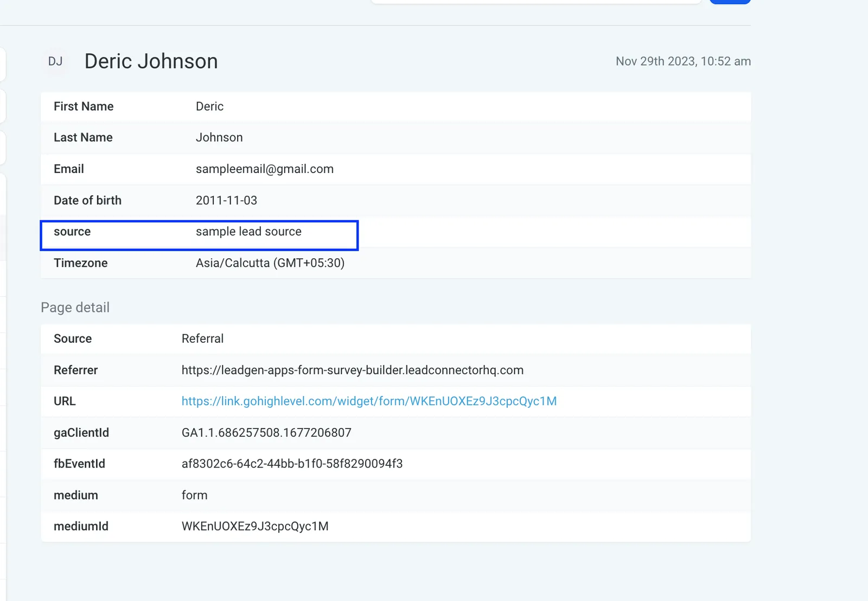Click the Date of birth value 2011-11-03
Viewport: 868px width, 601px height.
[226, 201]
